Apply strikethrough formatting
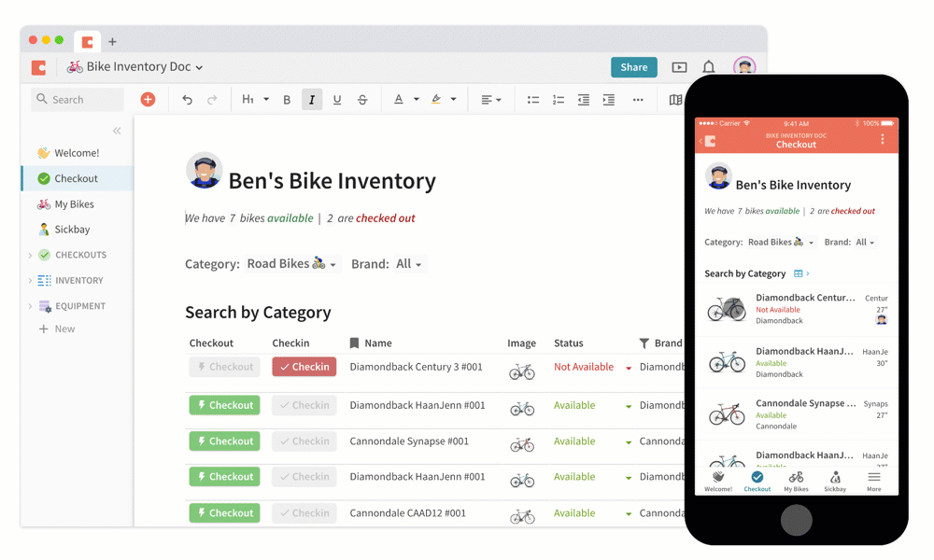Screen dimensions: 934x560 click(x=362, y=99)
